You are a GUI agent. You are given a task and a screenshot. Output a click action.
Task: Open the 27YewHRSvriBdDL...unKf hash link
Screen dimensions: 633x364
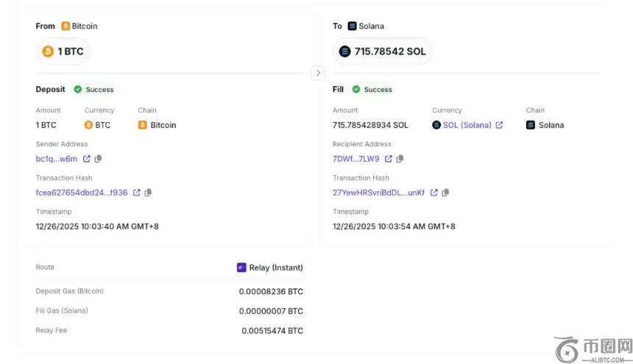378,193
